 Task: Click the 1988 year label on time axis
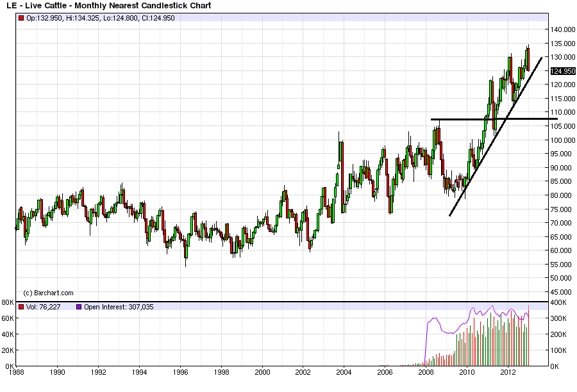coord(16,372)
